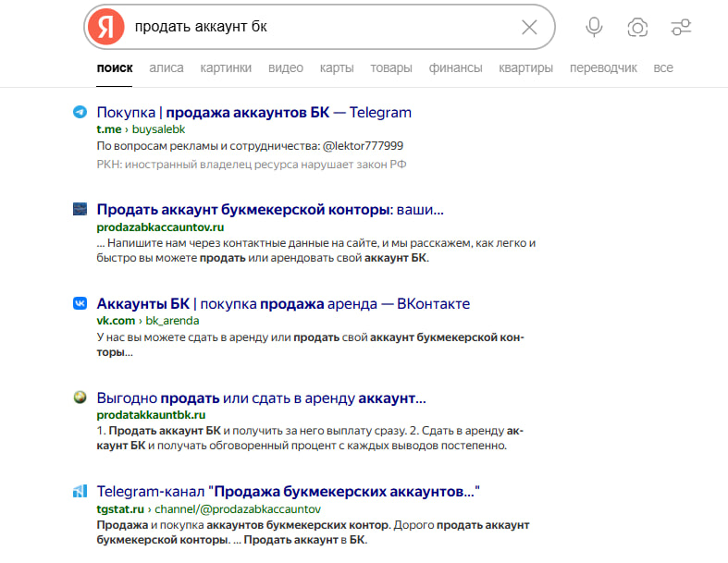
Task: Start voice search with microphone icon
Action: (x=594, y=27)
